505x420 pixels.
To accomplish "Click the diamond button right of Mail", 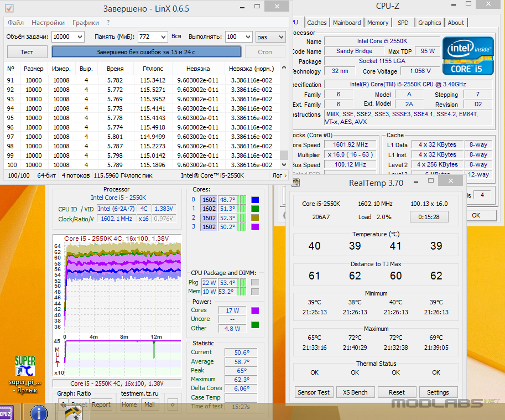I will tap(173, 405).
